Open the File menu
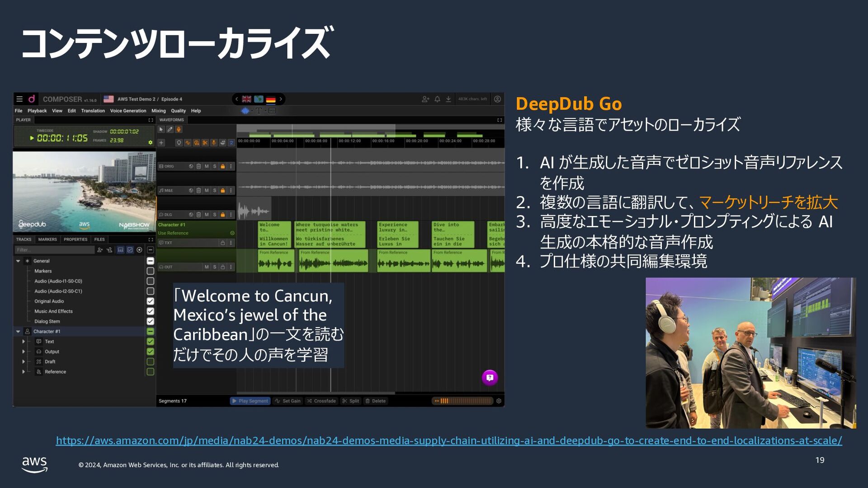The height and width of the screenshot is (488, 868). [x=19, y=111]
